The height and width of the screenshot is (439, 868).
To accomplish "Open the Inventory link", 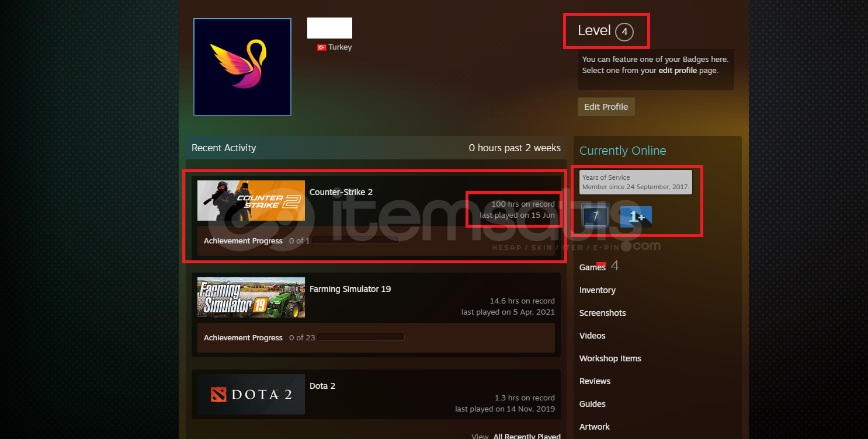I will pyautogui.click(x=598, y=290).
